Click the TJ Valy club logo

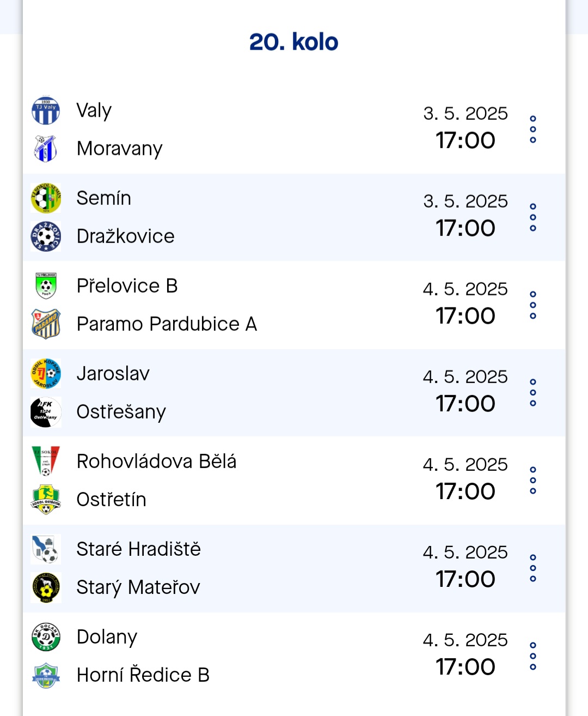46,111
